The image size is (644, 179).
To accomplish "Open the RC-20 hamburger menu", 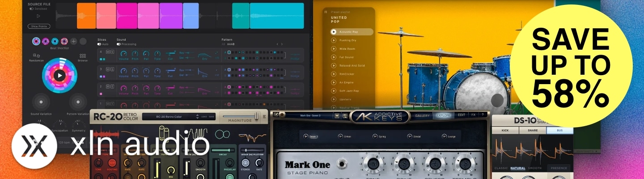I will click(264, 117).
